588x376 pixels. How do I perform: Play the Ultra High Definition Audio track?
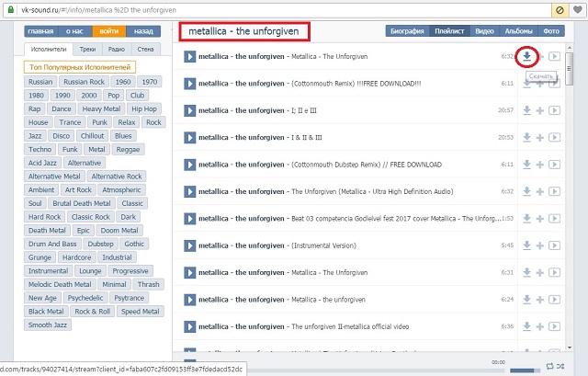point(190,192)
